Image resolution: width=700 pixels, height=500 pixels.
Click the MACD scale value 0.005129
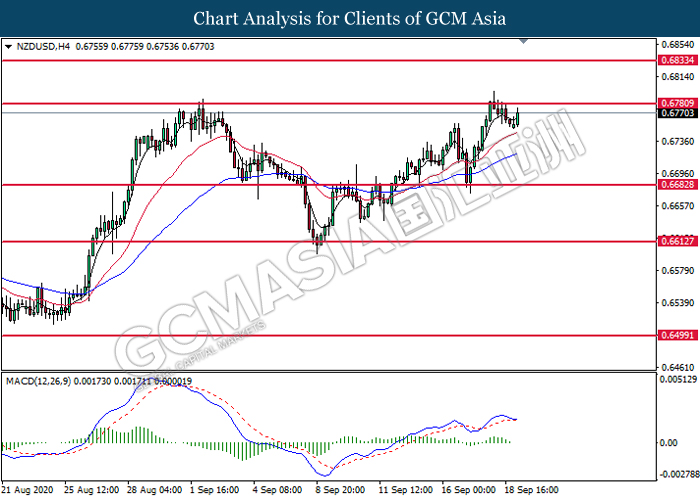pyautogui.click(x=678, y=379)
